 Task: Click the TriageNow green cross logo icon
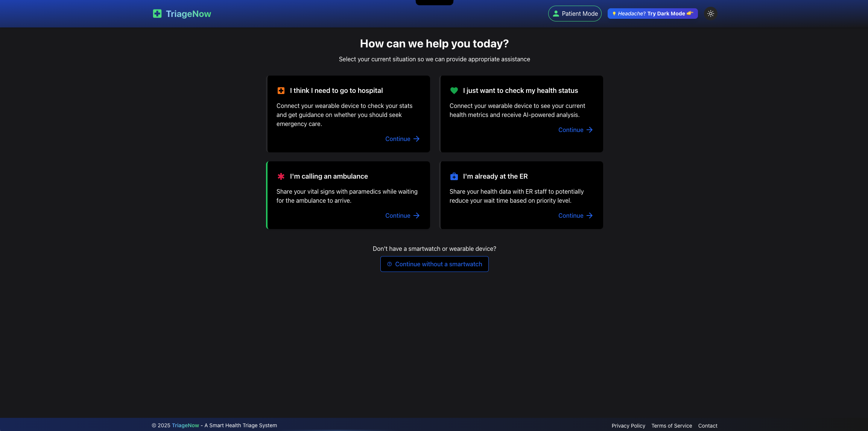click(157, 14)
